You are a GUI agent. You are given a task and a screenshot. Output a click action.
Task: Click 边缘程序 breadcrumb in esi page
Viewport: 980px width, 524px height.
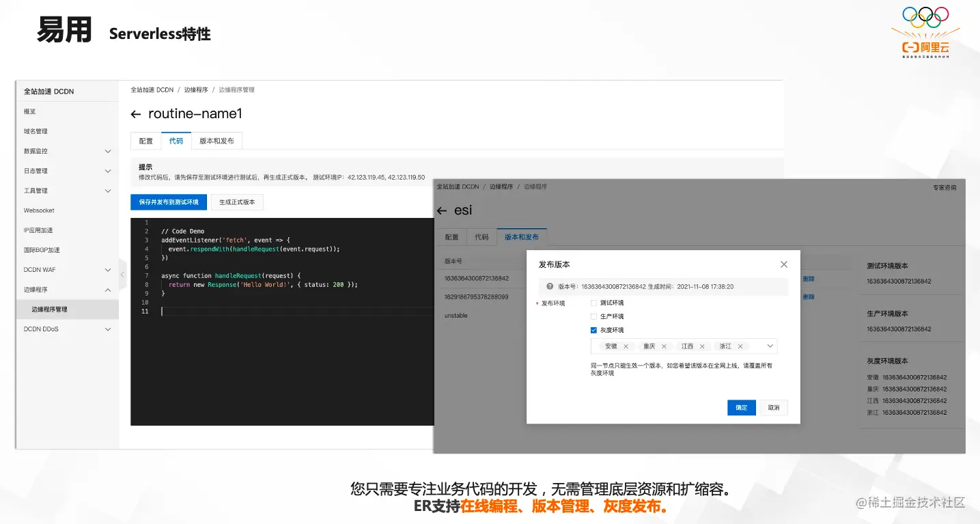[x=501, y=187]
